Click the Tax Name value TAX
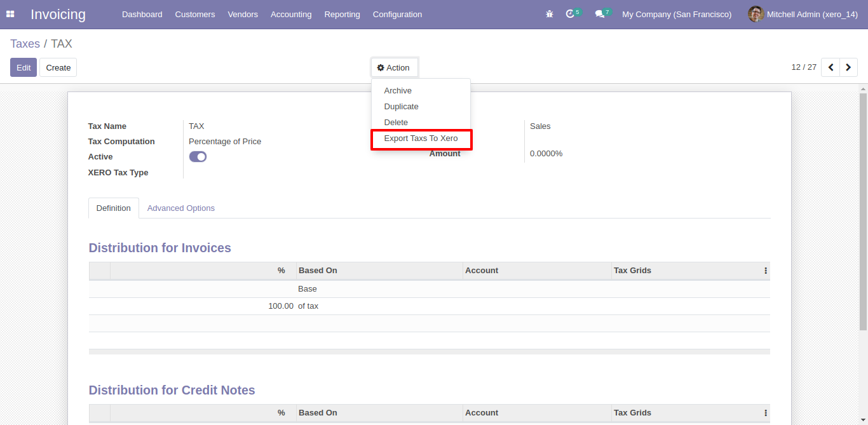This screenshot has height=425, width=868. pos(196,126)
